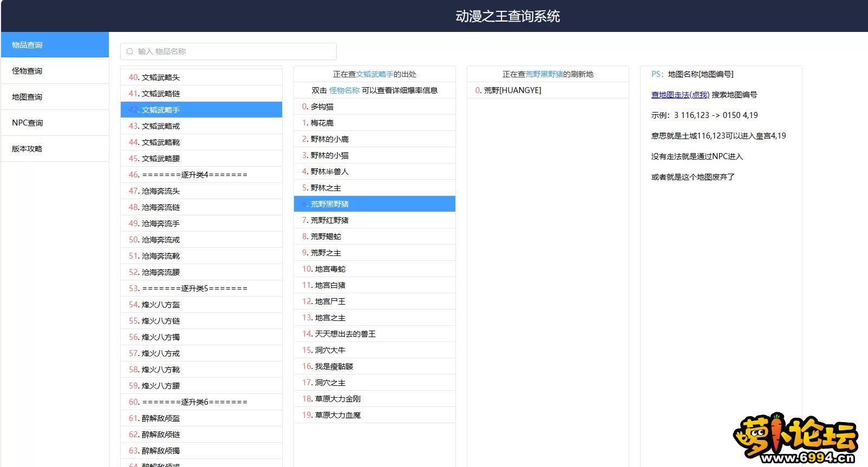
Task: Click separator row 逐升类5
Action: point(201,288)
